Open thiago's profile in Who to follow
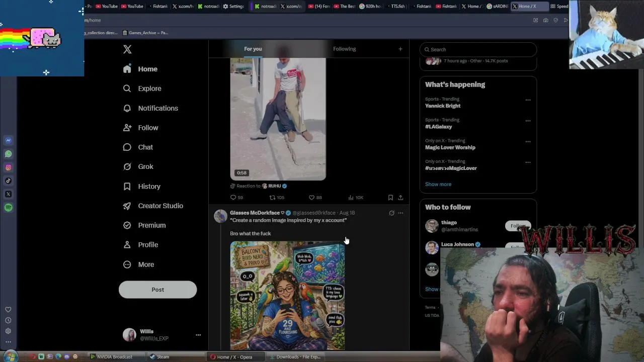 click(x=449, y=222)
